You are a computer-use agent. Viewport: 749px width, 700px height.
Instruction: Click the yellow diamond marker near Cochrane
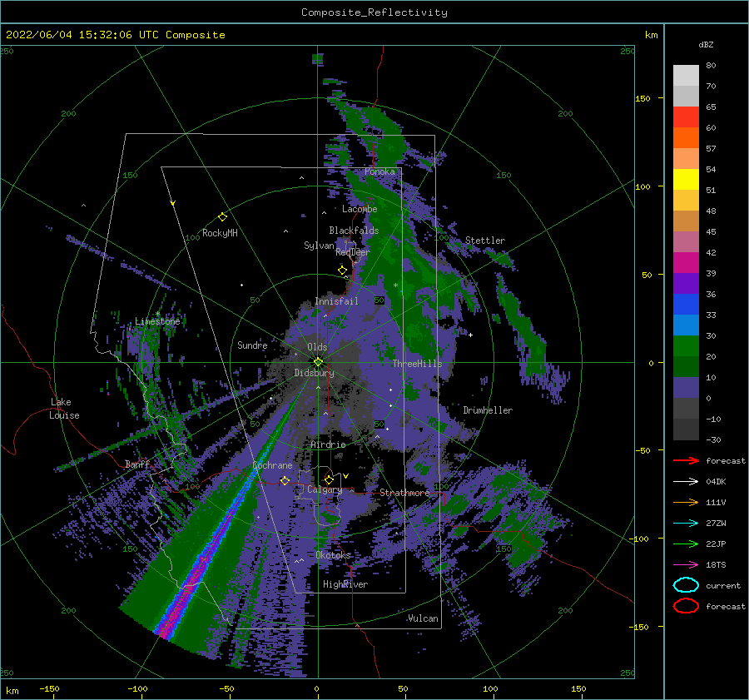[x=285, y=481]
